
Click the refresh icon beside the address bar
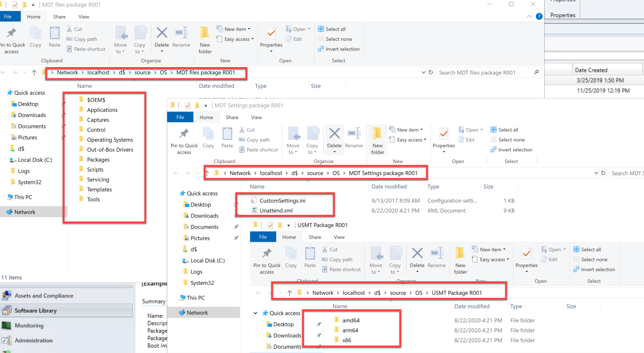430,72
